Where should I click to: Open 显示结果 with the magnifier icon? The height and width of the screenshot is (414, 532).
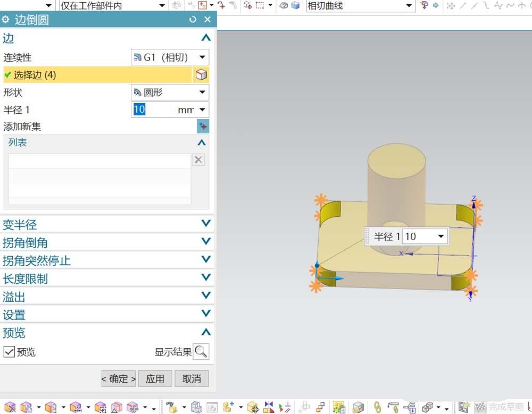202,352
